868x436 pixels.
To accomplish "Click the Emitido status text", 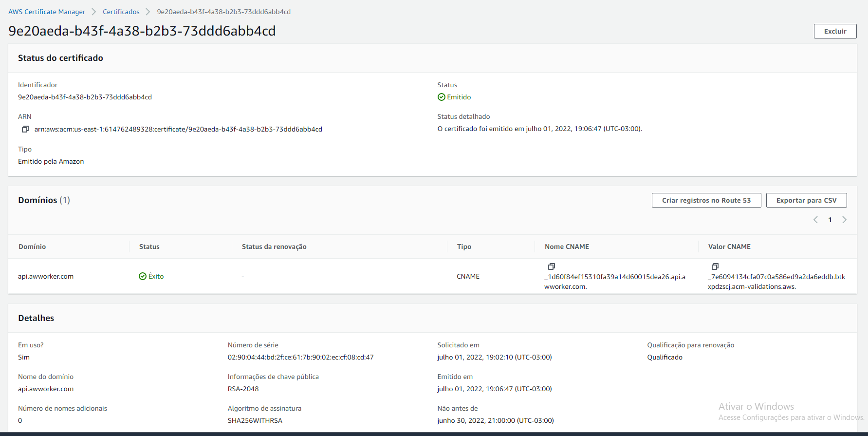I will [459, 97].
